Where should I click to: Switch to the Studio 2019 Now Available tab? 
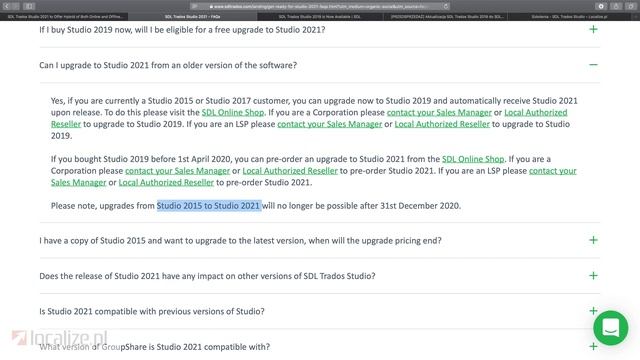coord(320,17)
